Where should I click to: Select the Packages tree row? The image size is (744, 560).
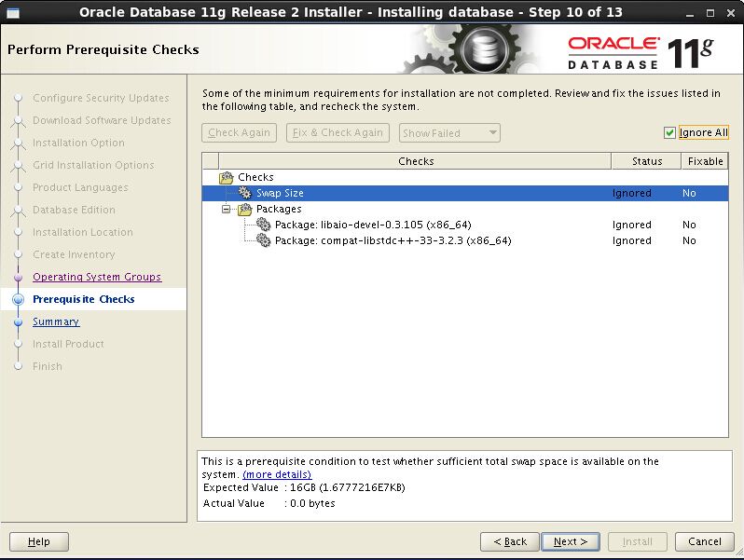[x=465, y=209]
